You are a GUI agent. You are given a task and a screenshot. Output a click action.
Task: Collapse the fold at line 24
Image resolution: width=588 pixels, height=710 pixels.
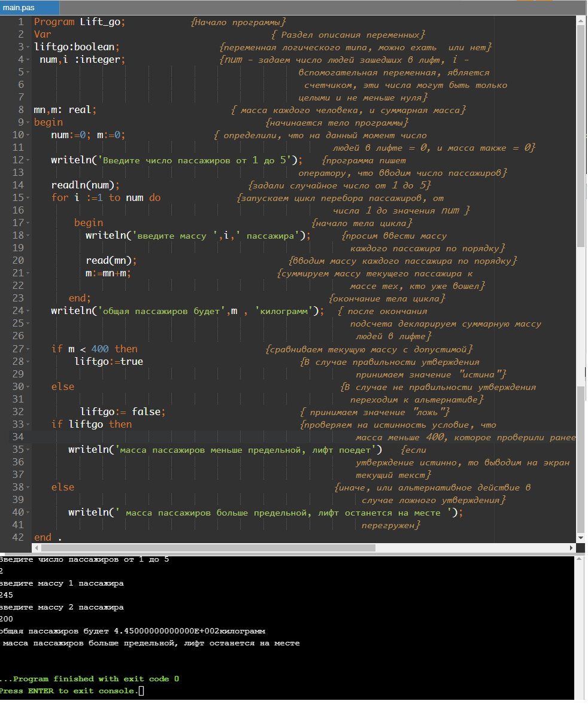(28, 311)
